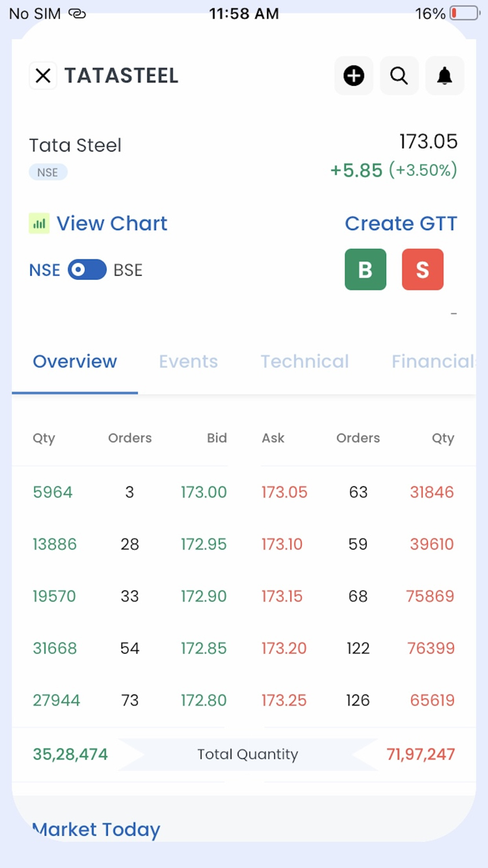This screenshot has height=868, width=488.
Task: Toggle the NSE/BSE exchange switch
Action: coord(87,270)
